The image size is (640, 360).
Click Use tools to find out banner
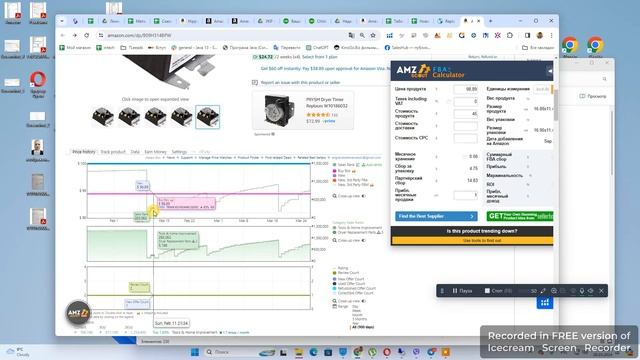pos(472,240)
